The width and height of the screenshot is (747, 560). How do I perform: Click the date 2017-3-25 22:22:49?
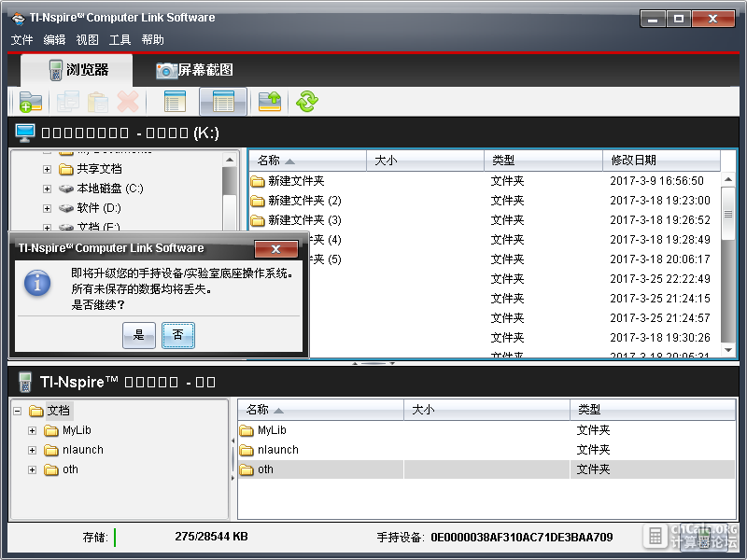pyautogui.click(x=660, y=278)
